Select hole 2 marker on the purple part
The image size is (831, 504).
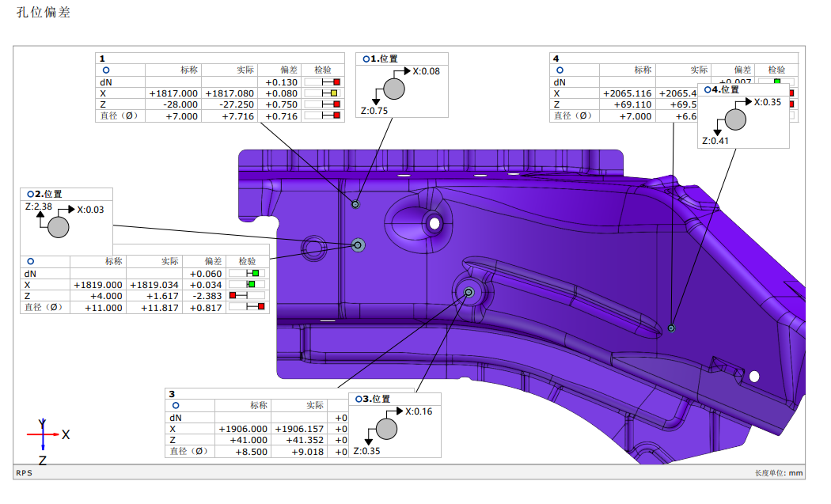click(x=358, y=245)
